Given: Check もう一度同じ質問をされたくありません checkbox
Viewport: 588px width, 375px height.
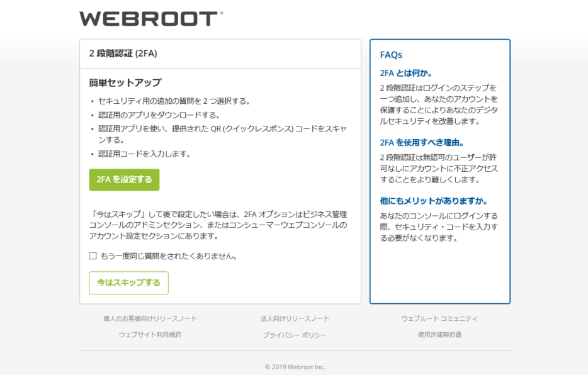Looking at the screenshot, I should 93,256.
